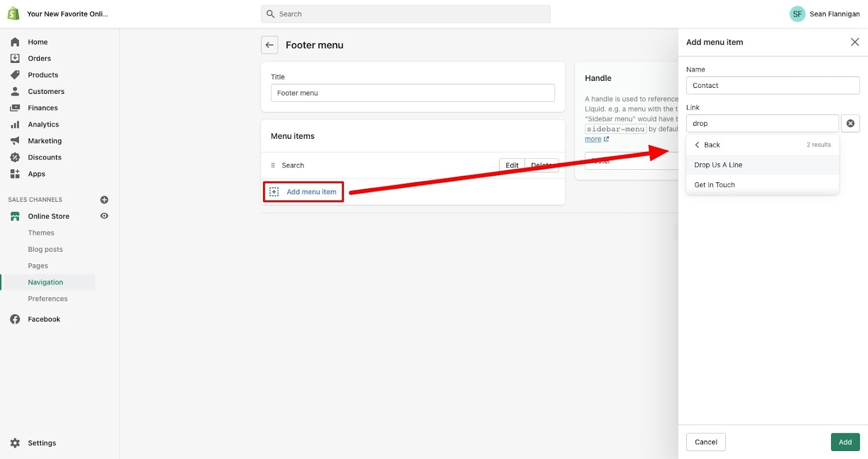868x459 pixels.
Task: Select the Customers icon
Action: click(x=16, y=91)
